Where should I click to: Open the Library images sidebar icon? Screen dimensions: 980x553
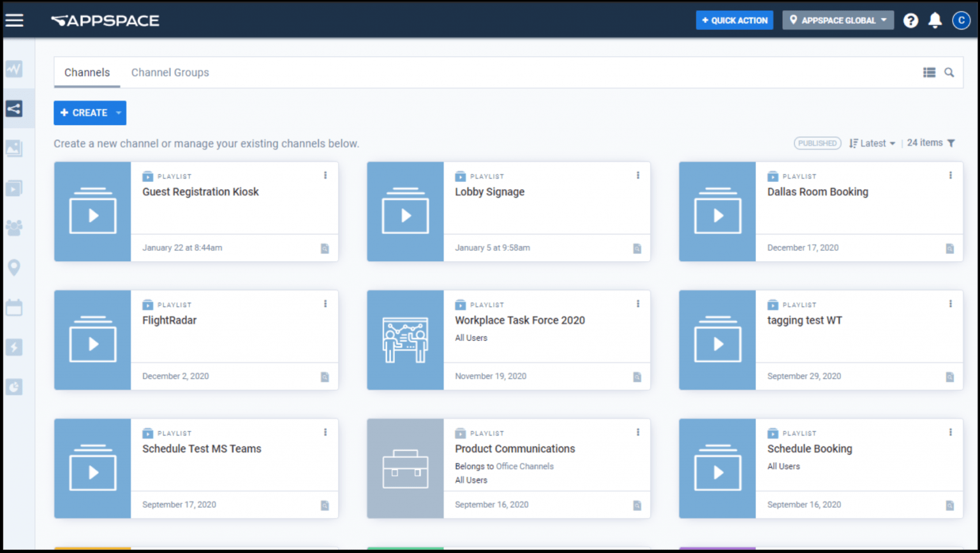pos(14,148)
